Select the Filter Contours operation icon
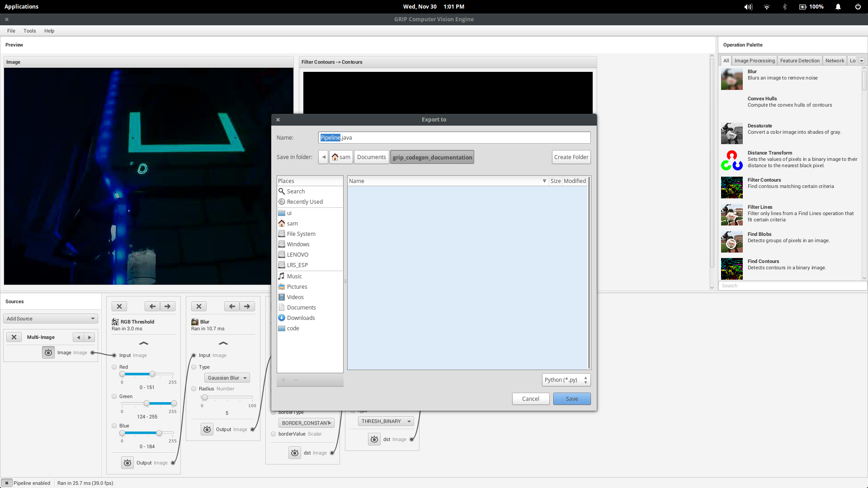The image size is (868, 488). 731,188
